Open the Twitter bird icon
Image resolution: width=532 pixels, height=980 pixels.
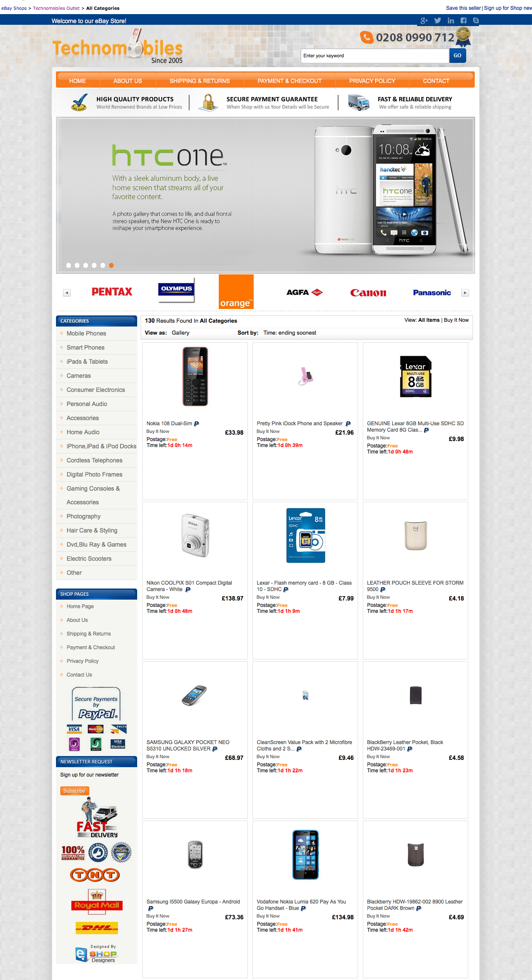coord(438,21)
